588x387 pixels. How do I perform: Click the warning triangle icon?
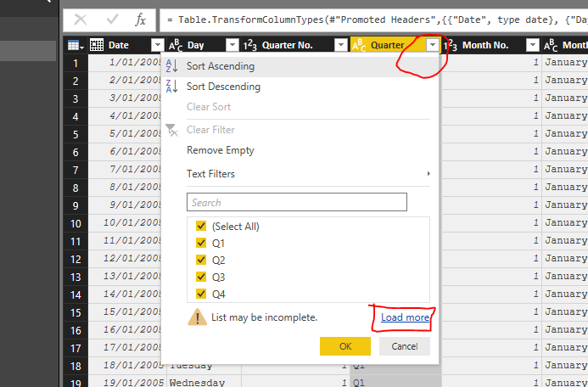point(197,317)
